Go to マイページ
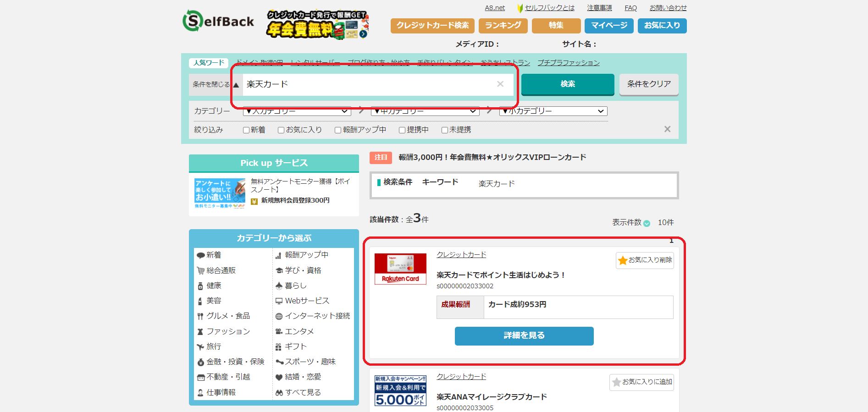The height and width of the screenshot is (412, 868). click(609, 26)
